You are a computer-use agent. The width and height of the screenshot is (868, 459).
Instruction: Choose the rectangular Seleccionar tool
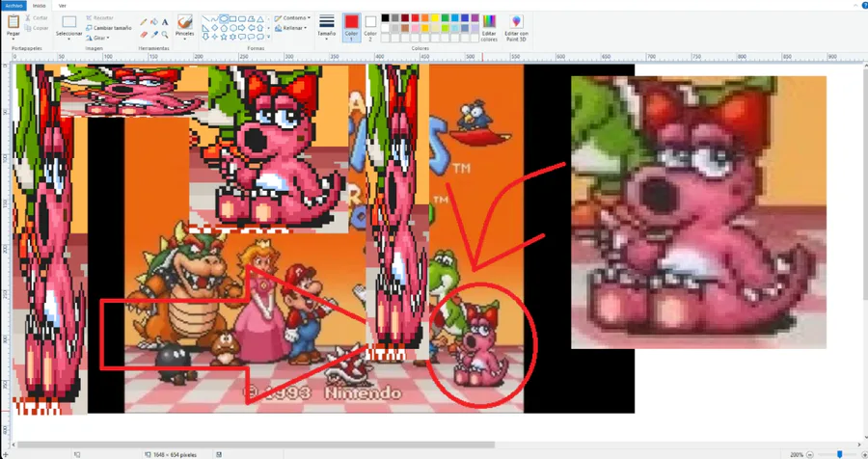[69, 21]
